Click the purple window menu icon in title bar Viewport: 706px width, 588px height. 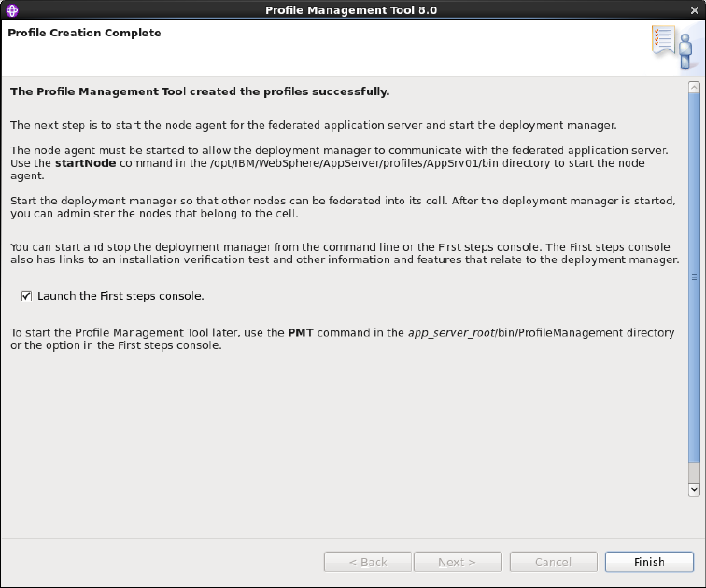pyautogui.click(x=12, y=10)
